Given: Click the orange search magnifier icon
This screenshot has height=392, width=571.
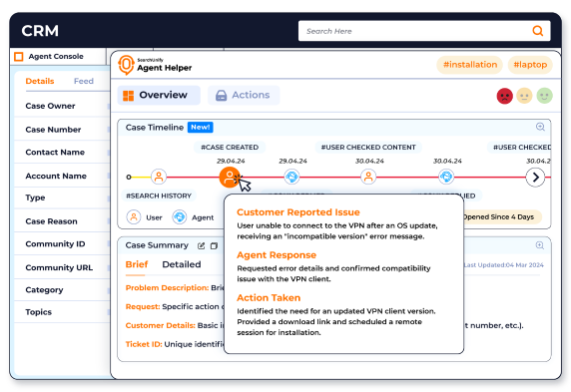Looking at the screenshot, I should [538, 31].
